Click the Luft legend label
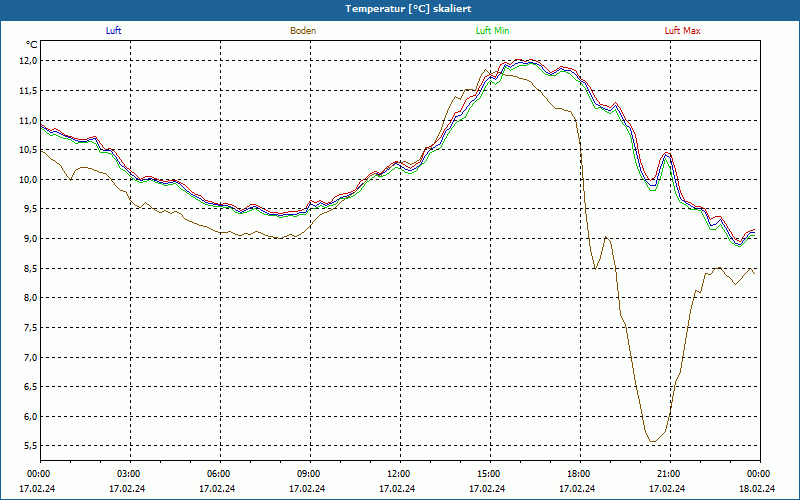 (113, 31)
